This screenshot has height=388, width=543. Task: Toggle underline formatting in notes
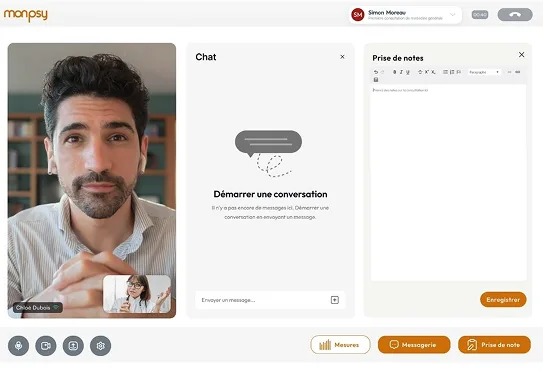pos(408,72)
